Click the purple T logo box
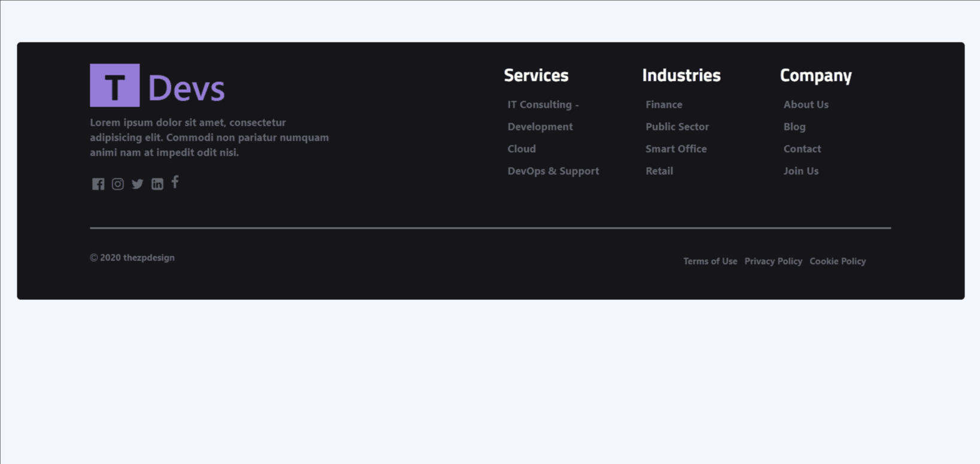The image size is (980, 464). click(x=115, y=85)
